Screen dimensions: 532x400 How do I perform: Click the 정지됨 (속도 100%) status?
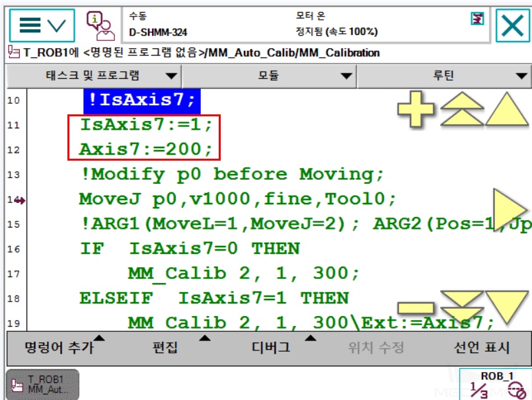pyautogui.click(x=336, y=32)
